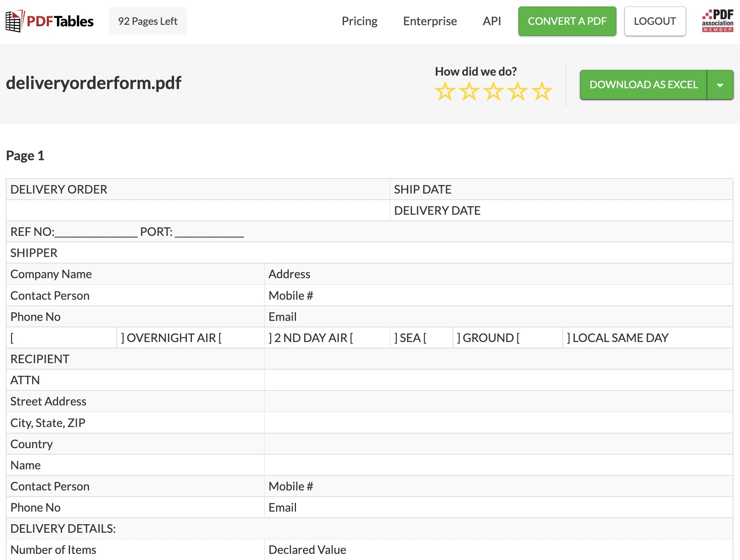The width and height of the screenshot is (740, 560).
Task: Open the API documentation page
Action: point(492,21)
